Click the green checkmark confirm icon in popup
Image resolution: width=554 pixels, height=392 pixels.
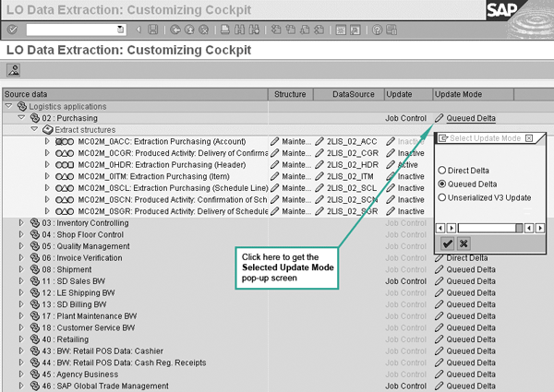447,244
